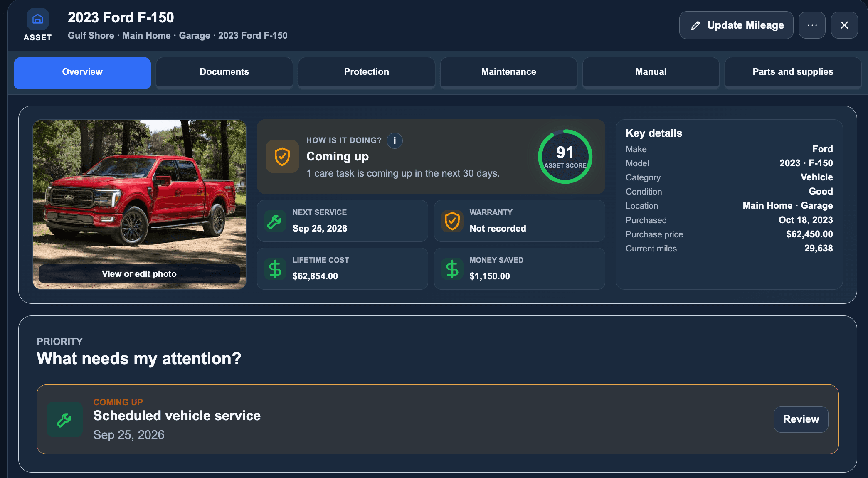Open the Documents tab
Screen dimensions: 868x478
[224, 72]
